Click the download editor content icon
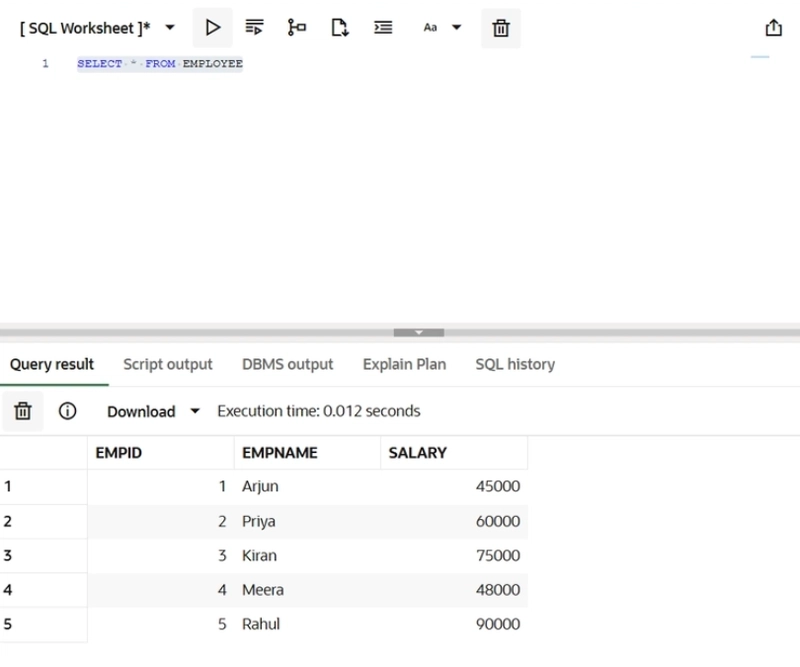 [x=340, y=28]
